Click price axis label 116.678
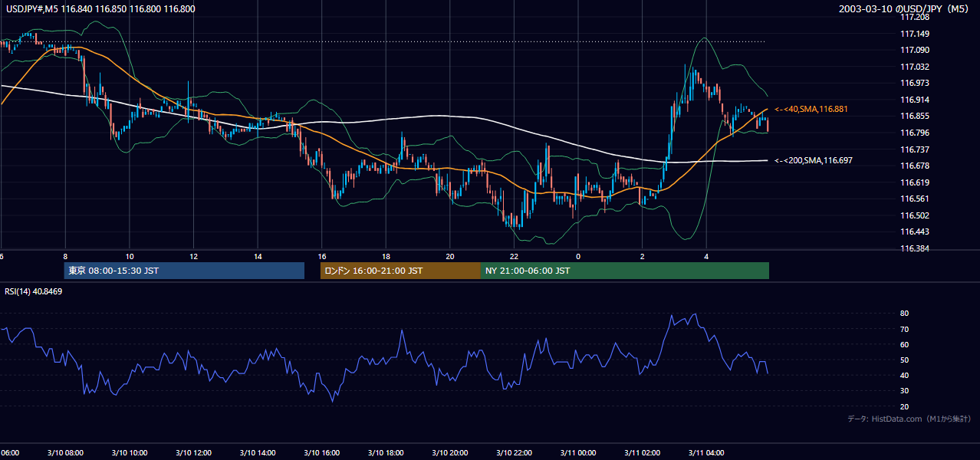The image size is (980, 460). [914, 166]
